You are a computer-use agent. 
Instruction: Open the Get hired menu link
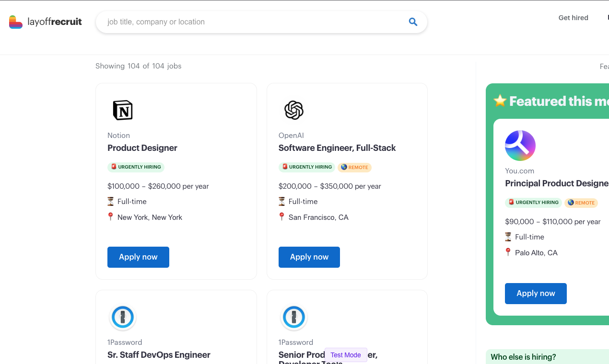tap(573, 18)
